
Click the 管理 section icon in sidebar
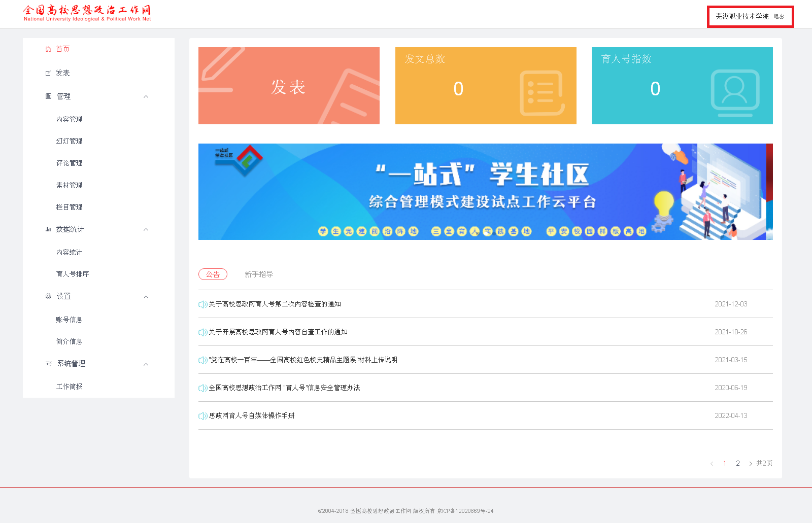48,96
